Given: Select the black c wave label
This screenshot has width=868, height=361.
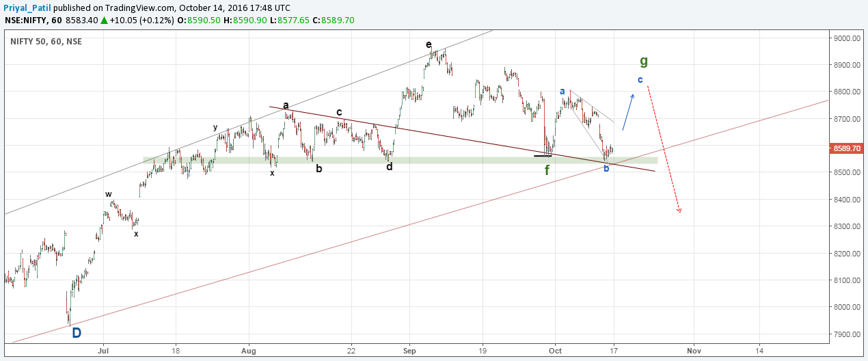Looking at the screenshot, I should 339,112.
